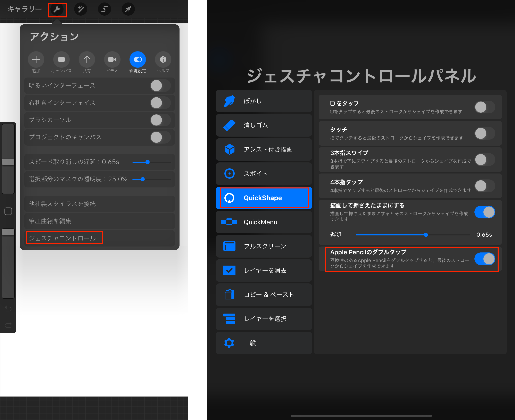
Task: Open the 追加 (Add) plus tab
Action: point(36,59)
